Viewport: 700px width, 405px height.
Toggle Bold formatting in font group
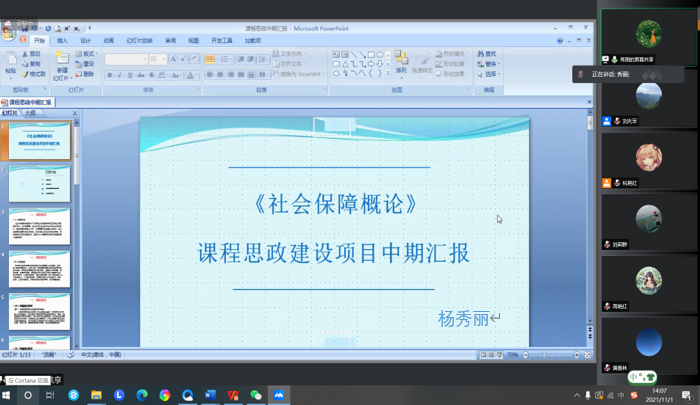point(110,75)
